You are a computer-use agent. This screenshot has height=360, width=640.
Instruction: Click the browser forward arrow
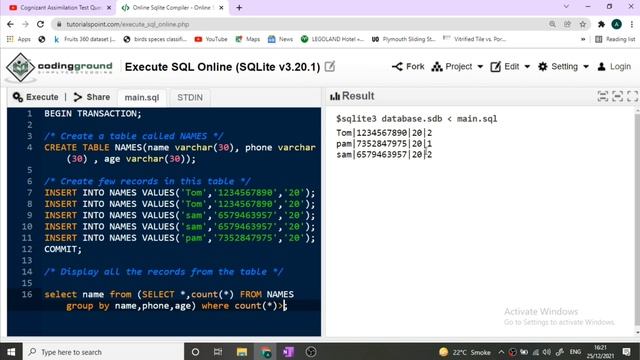coord(25,24)
